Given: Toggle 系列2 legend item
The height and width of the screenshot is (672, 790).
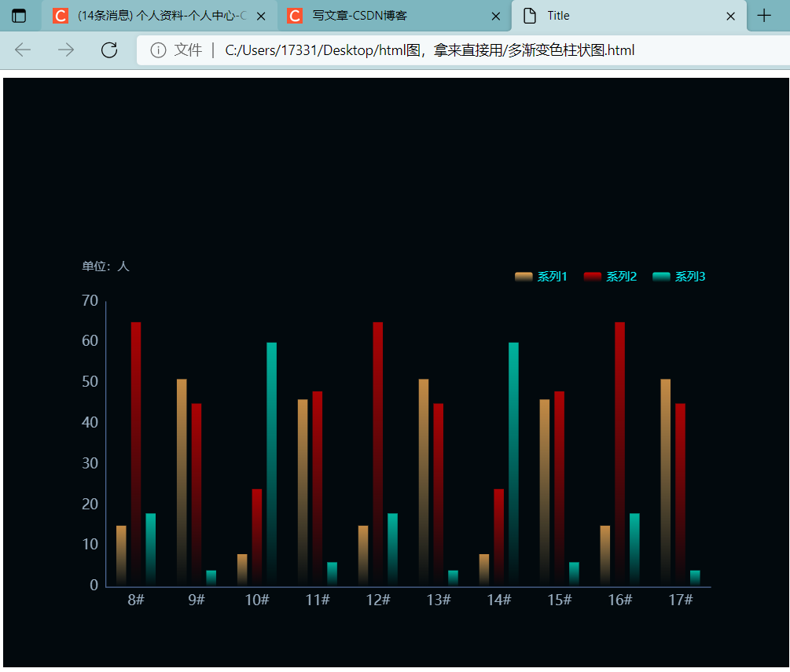Looking at the screenshot, I should [610, 277].
